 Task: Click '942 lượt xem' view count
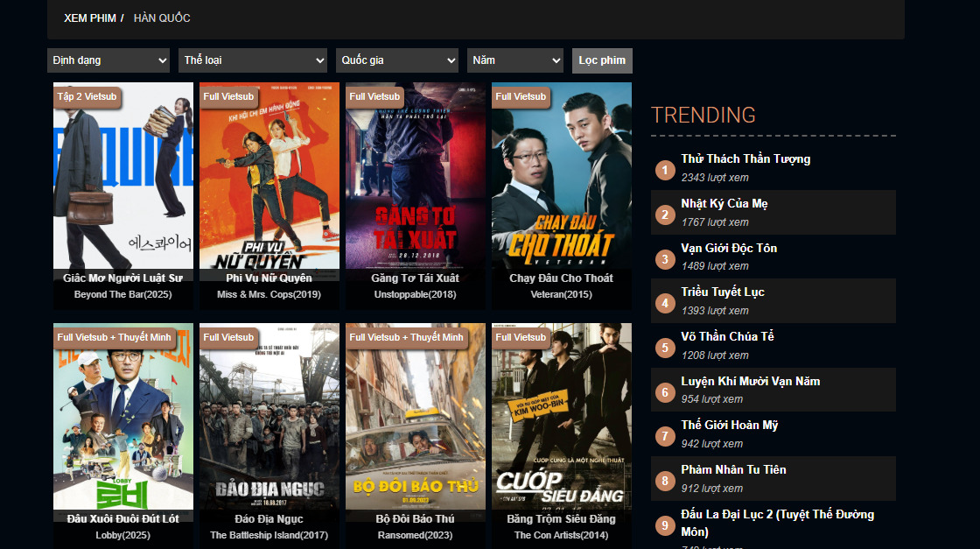712,444
